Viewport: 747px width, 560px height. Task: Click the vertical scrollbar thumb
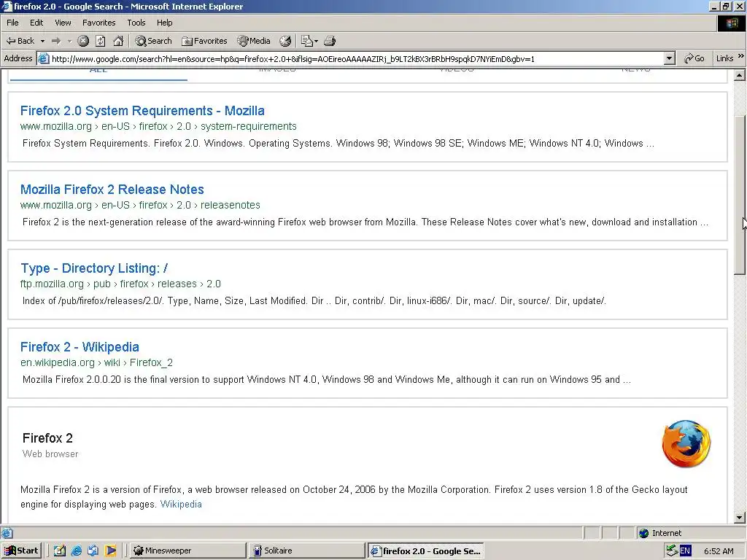pyautogui.click(x=740, y=194)
